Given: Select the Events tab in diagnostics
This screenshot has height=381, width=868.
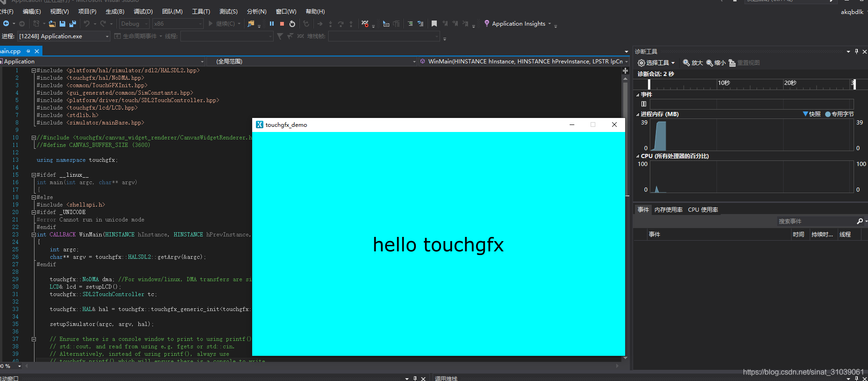Looking at the screenshot, I should tap(643, 210).
